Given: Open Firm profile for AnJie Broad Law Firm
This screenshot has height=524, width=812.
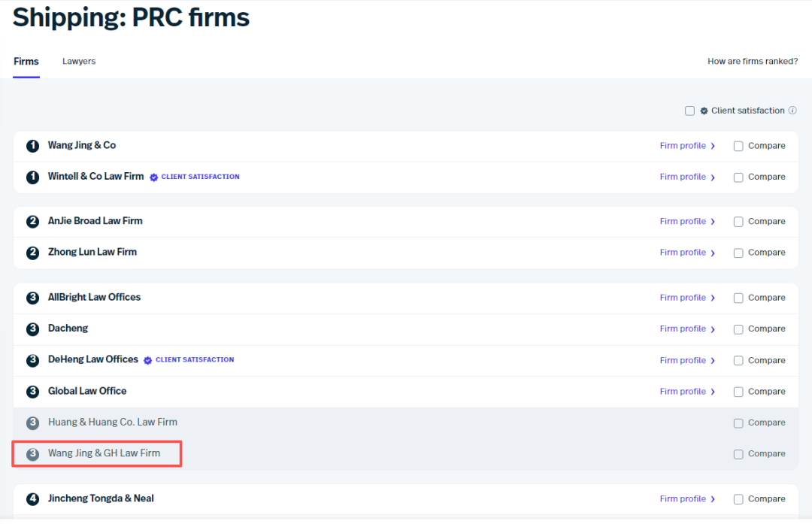Looking at the screenshot, I should point(683,221).
